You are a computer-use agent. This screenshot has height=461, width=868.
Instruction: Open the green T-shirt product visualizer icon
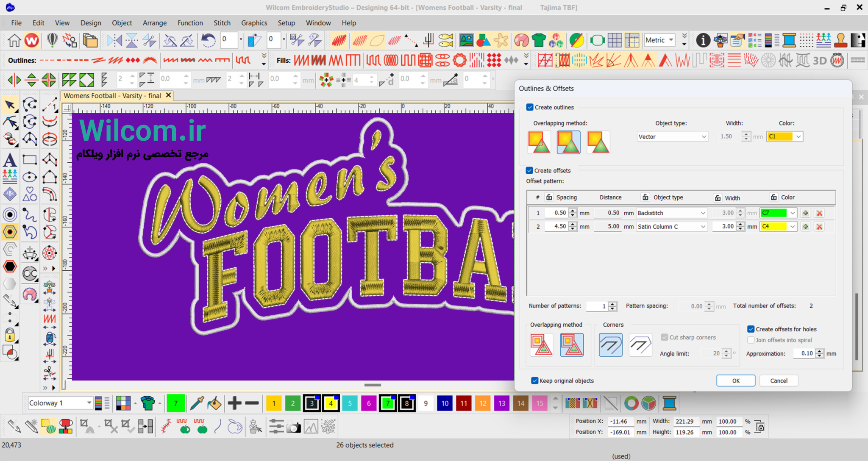pyautogui.click(x=539, y=41)
